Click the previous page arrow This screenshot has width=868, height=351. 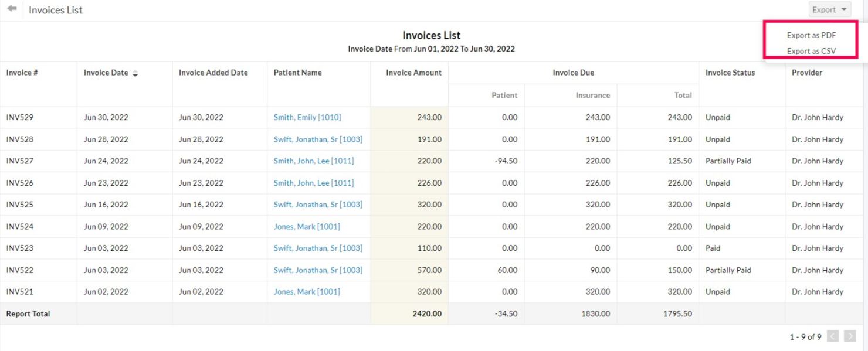tap(832, 336)
